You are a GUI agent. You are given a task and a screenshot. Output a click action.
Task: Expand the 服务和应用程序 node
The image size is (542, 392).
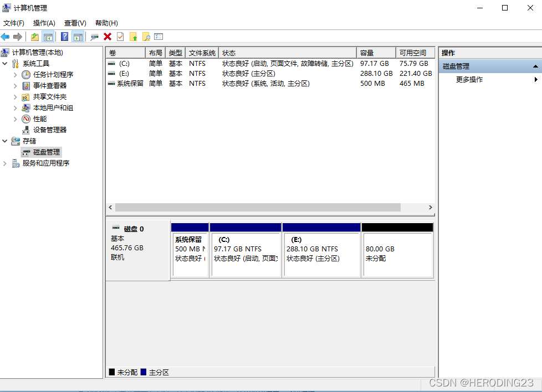pyautogui.click(x=5, y=163)
